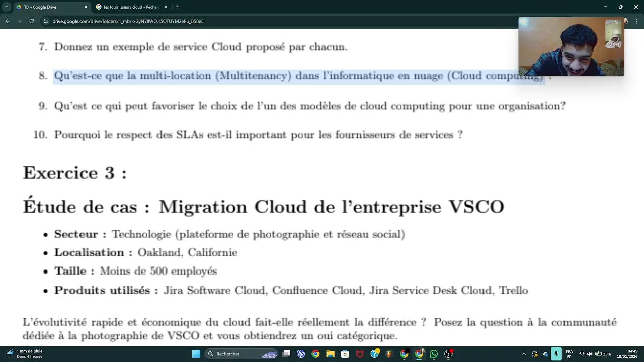Click question 10 about SLAs
This screenshot has width=644, height=362.
(x=248, y=135)
